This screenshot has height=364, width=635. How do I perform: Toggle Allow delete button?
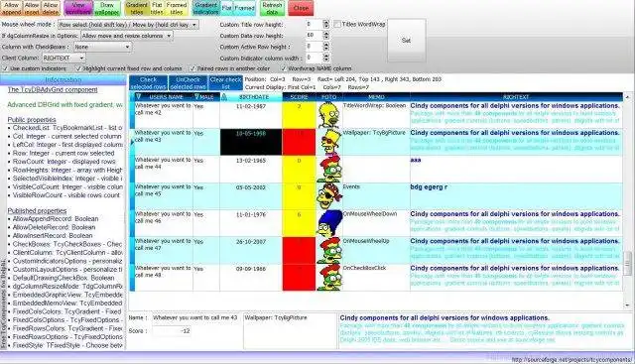coord(51,8)
